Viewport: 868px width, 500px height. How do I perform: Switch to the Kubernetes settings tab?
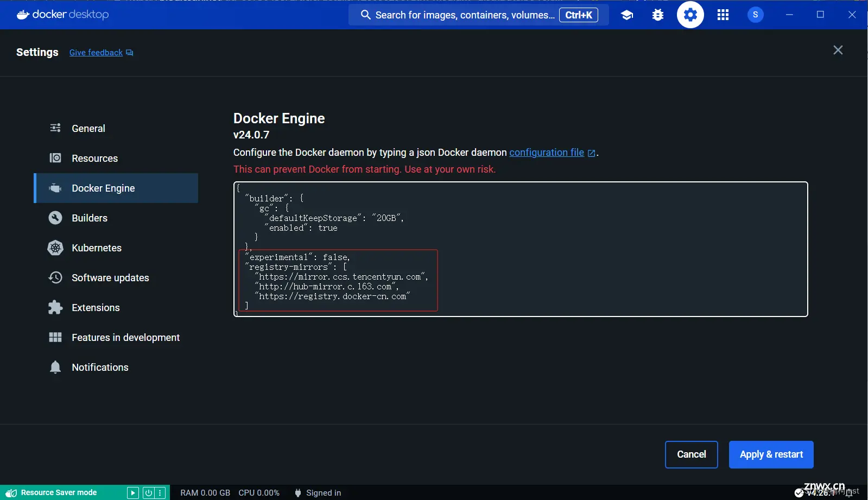coord(116,248)
